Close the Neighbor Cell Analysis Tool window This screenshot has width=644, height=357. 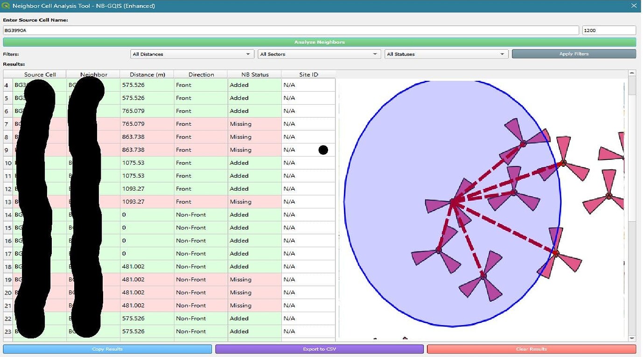[x=633, y=6]
